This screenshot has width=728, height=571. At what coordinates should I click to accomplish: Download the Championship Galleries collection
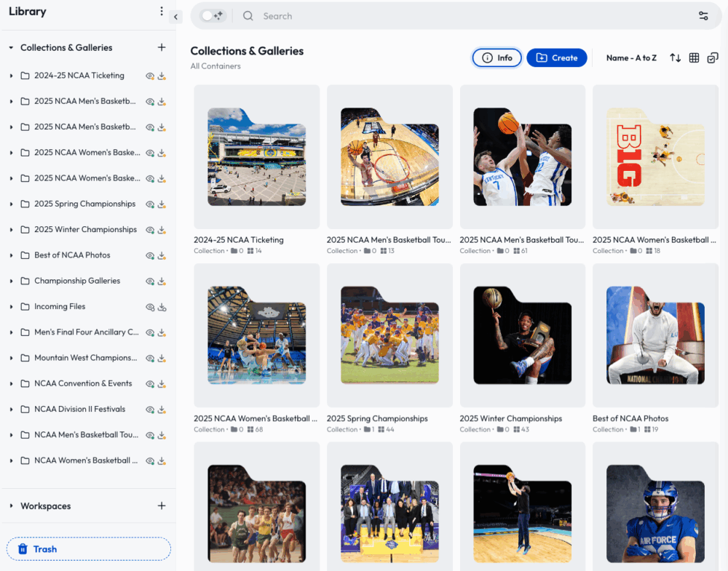click(162, 281)
